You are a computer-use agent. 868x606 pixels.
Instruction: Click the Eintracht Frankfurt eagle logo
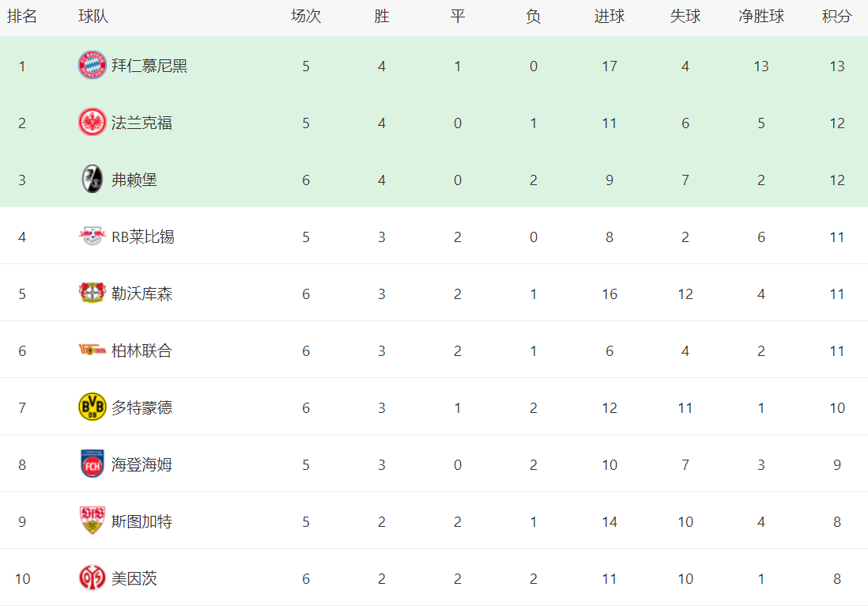pos(92,123)
